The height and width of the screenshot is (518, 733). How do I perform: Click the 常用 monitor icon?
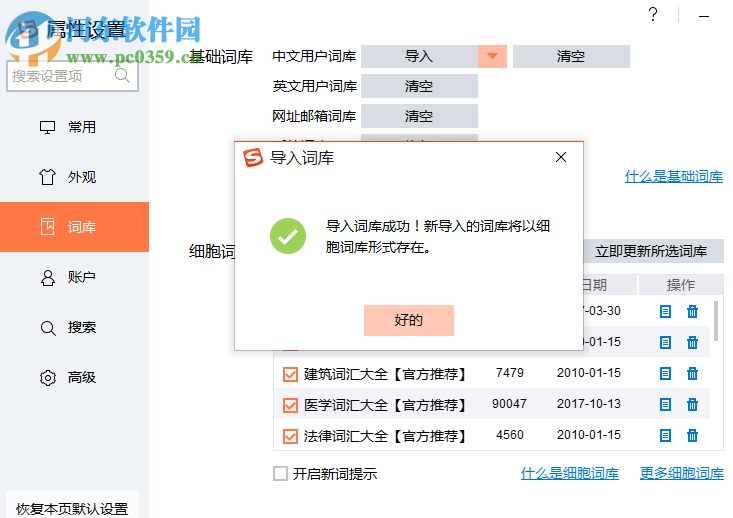coord(47,127)
